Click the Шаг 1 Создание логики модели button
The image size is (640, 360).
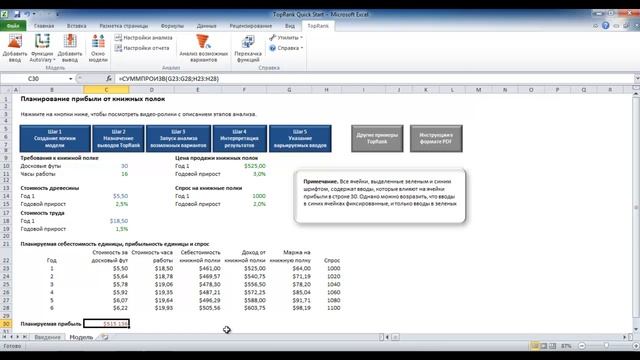(x=55, y=138)
